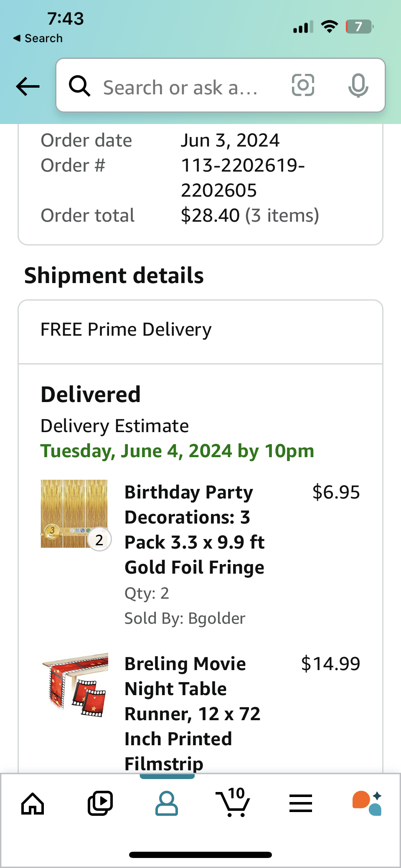Open the Inspire video tab icon

click(x=100, y=803)
